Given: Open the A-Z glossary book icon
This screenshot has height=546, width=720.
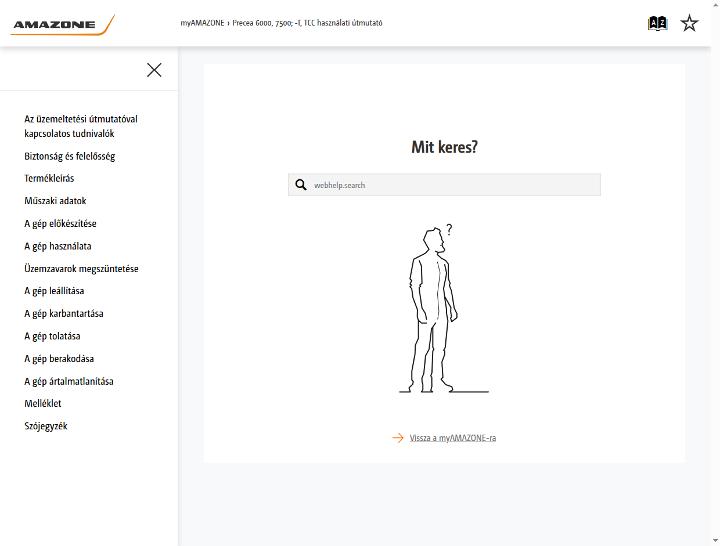Looking at the screenshot, I should 658,23.
